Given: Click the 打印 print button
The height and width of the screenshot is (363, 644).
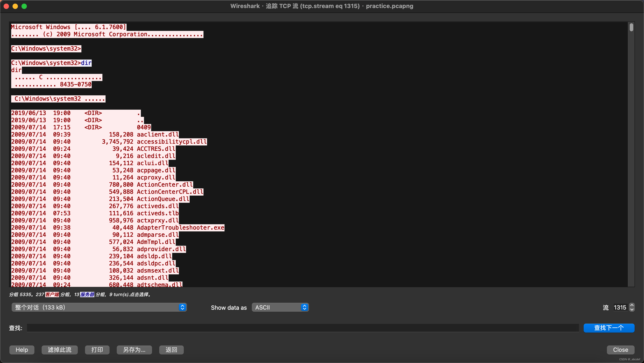Looking at the screenshot, I should point(97,350).
